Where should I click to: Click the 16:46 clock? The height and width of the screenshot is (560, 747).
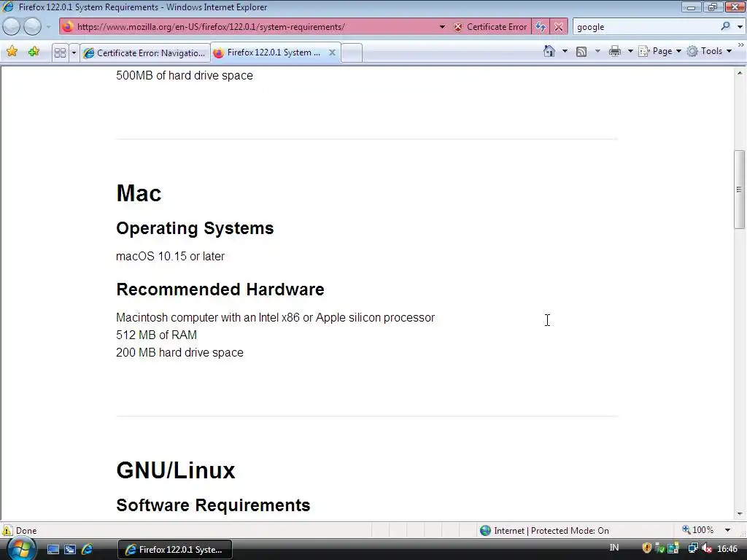[x=727, y=549]
